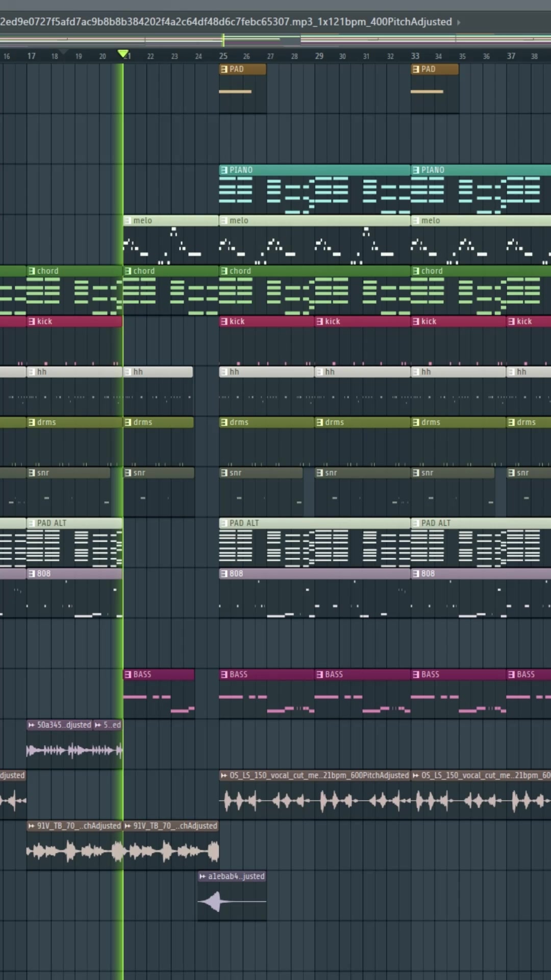
Task: Click pattern icon of hh clip at bar 25
Action: click(x=224, y=372)
